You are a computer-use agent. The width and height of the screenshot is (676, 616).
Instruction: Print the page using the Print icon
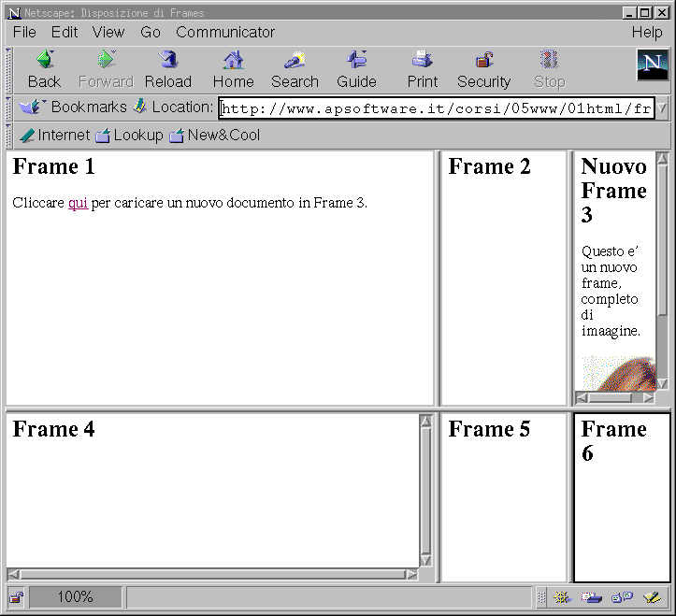point(422,70)
